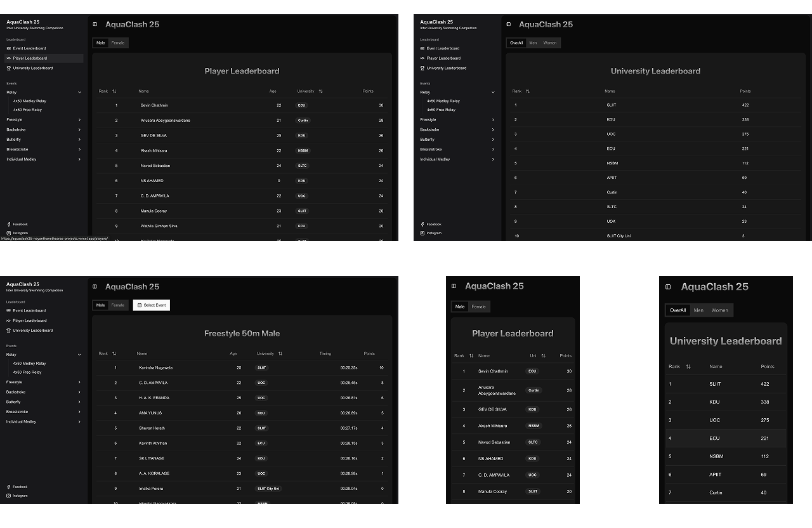Sort by Rank icon in desktop University Leaderboard

coord(528,91)
